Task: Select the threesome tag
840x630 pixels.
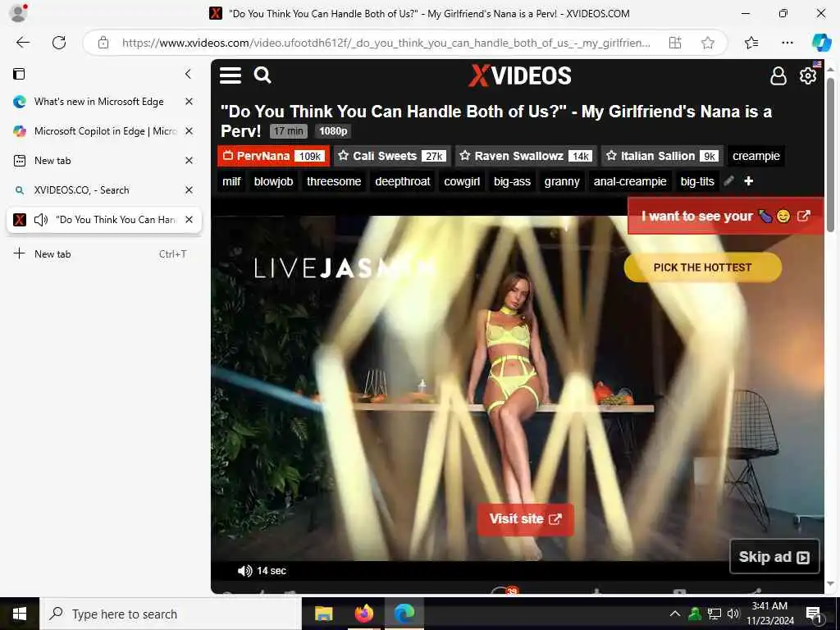Action: coord(334,181)
